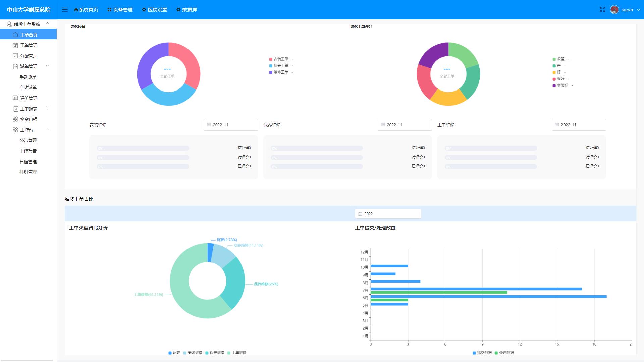Open 安装维修 month picker 2022-11
The width and height of the screenshot is (644, 362).
231,125
